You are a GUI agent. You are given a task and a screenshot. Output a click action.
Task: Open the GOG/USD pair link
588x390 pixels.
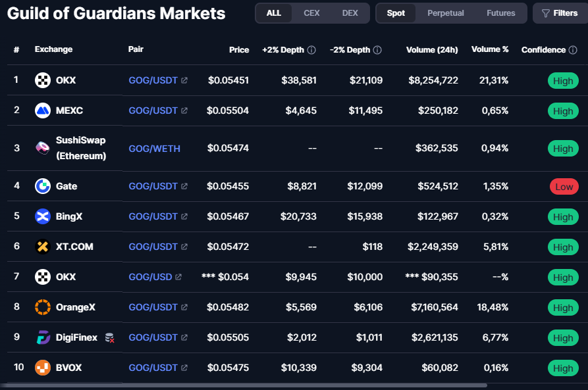(150, 277)
